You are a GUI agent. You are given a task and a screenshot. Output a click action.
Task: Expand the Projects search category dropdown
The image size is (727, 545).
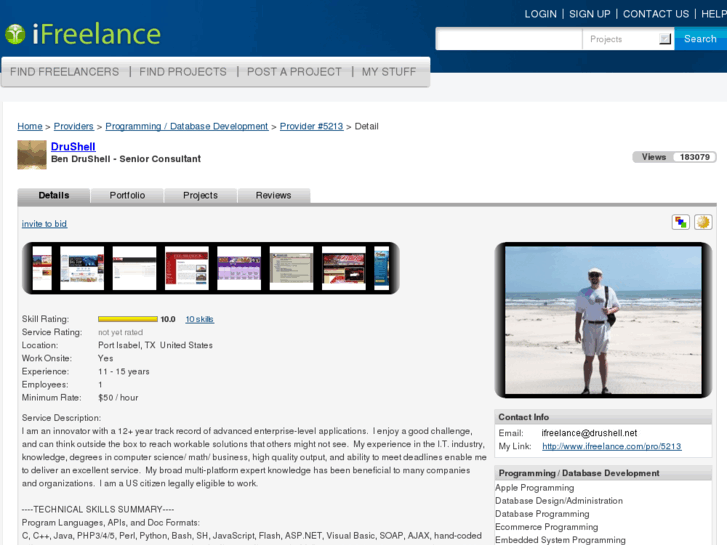tap(665, 39)
